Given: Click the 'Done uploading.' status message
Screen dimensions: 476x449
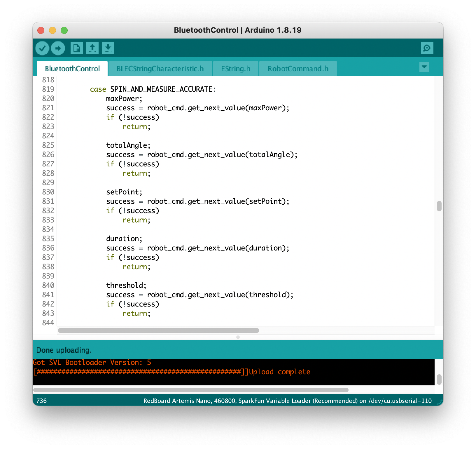Looking at the screenshot, I should (64, 350).
